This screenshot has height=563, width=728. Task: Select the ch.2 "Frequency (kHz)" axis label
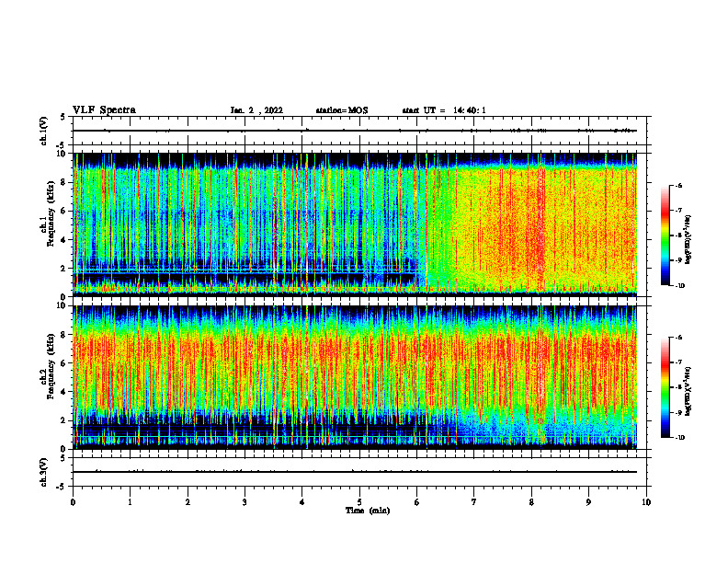(x=51, y=365)
